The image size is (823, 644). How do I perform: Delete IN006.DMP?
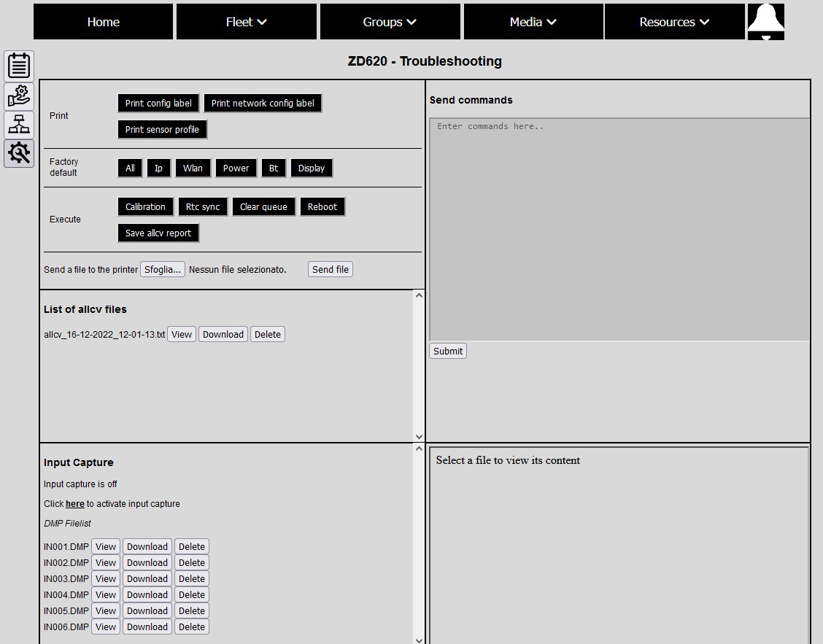(x=192, y=626)
